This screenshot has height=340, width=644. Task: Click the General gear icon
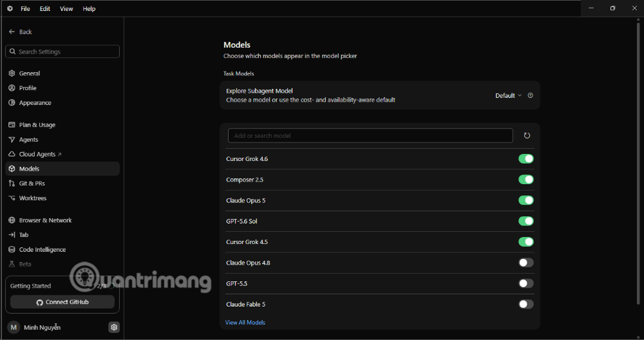[12, 73]
